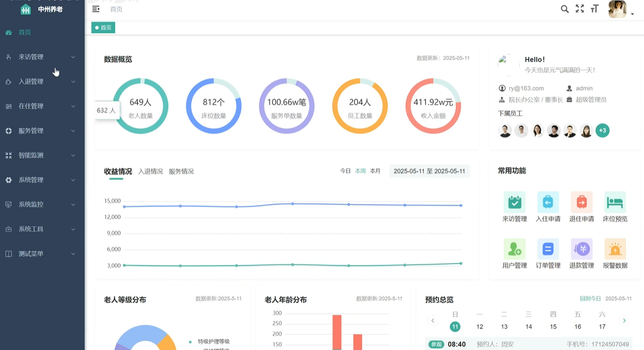Click the date range input field

429,171
